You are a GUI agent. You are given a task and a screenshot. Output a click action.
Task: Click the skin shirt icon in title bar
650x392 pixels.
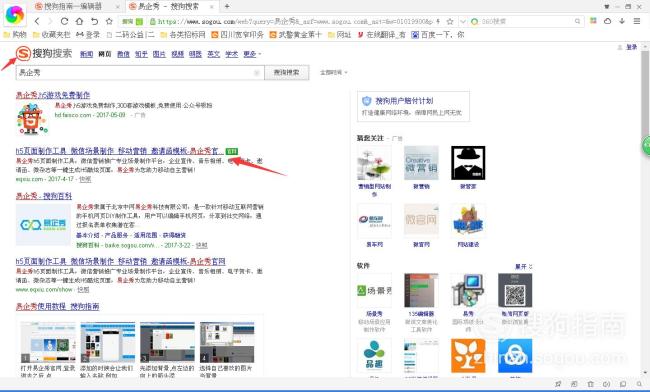click(607, 7)
